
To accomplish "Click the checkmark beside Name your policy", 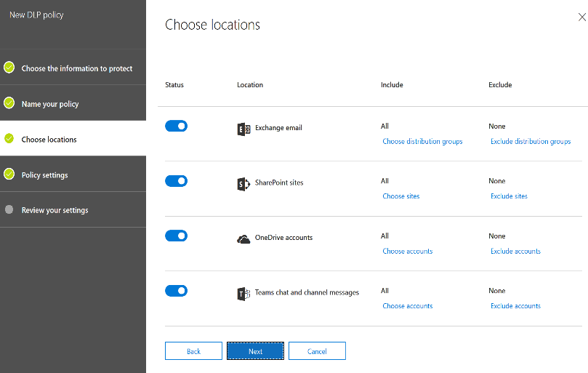I will (x=9, y=103).
